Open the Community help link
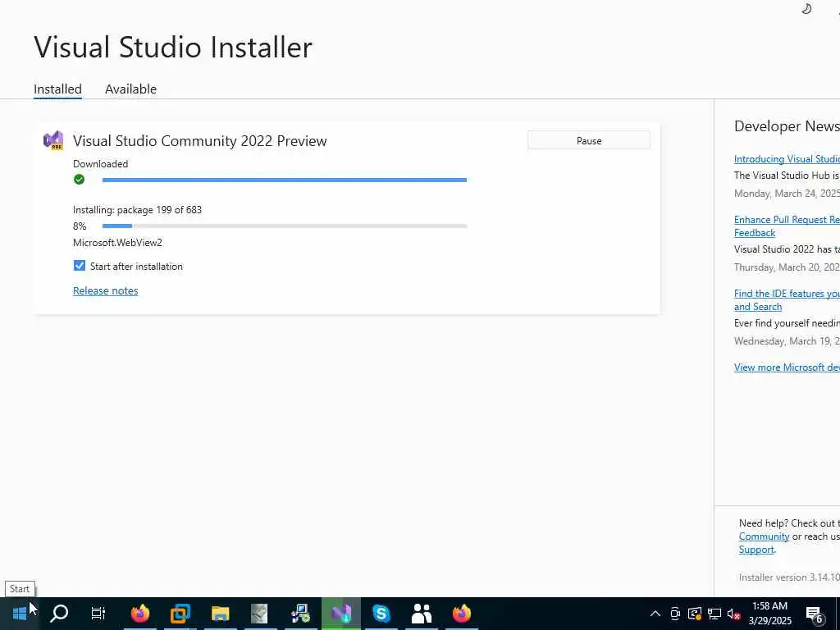This screenshot has width=840, height=630. tap(764, 536)
